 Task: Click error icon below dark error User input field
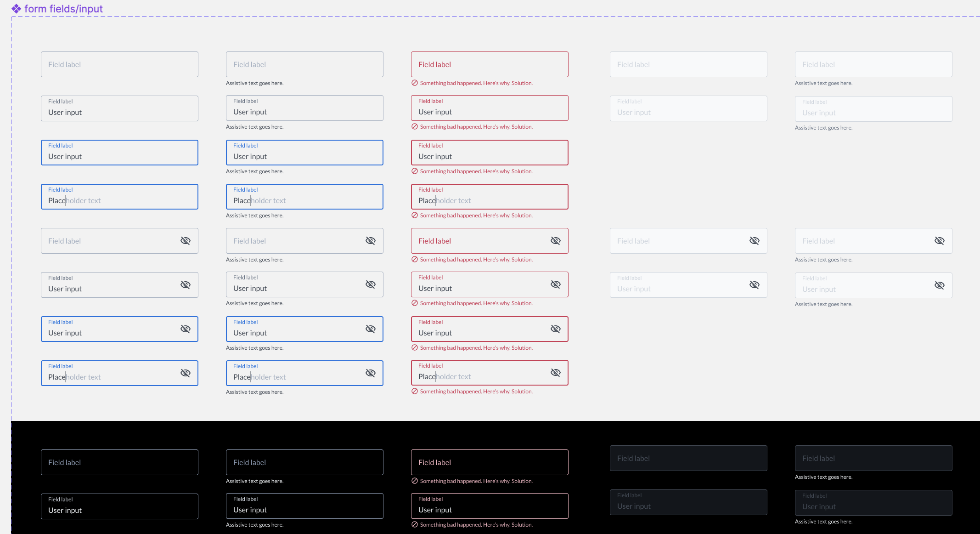pyautogui.click(x=415, y=525)
